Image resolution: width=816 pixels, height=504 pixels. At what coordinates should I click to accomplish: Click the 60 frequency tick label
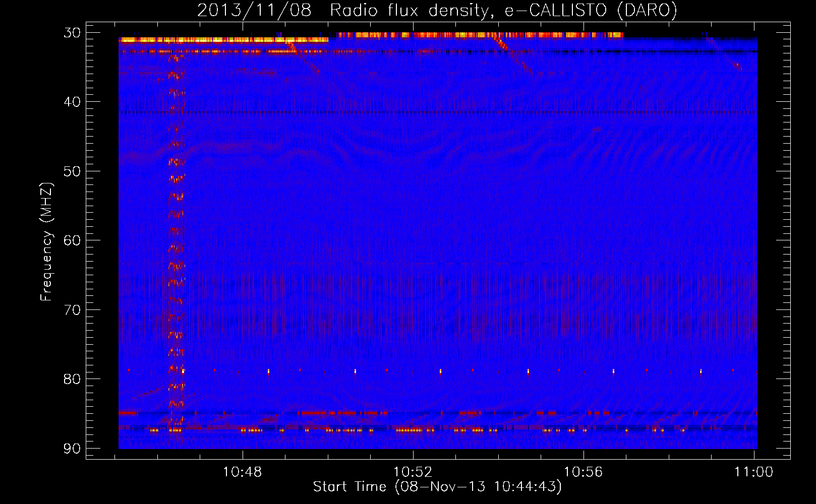[x=72, y=240]
